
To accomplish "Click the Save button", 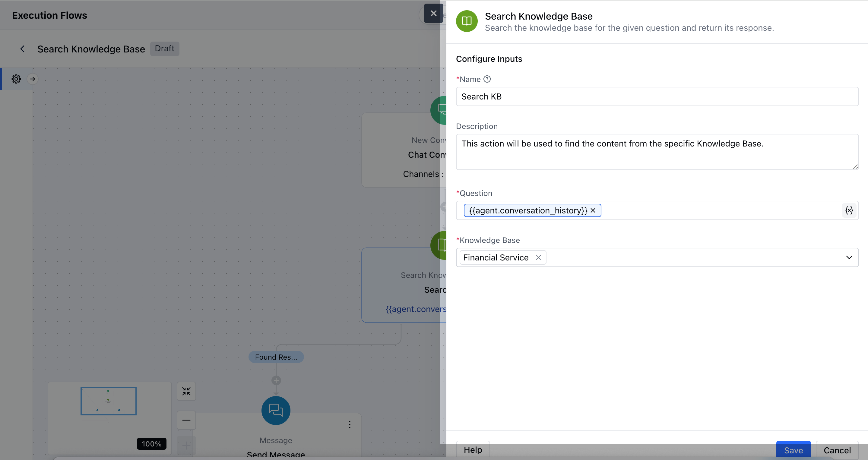I will click(793, 450).
